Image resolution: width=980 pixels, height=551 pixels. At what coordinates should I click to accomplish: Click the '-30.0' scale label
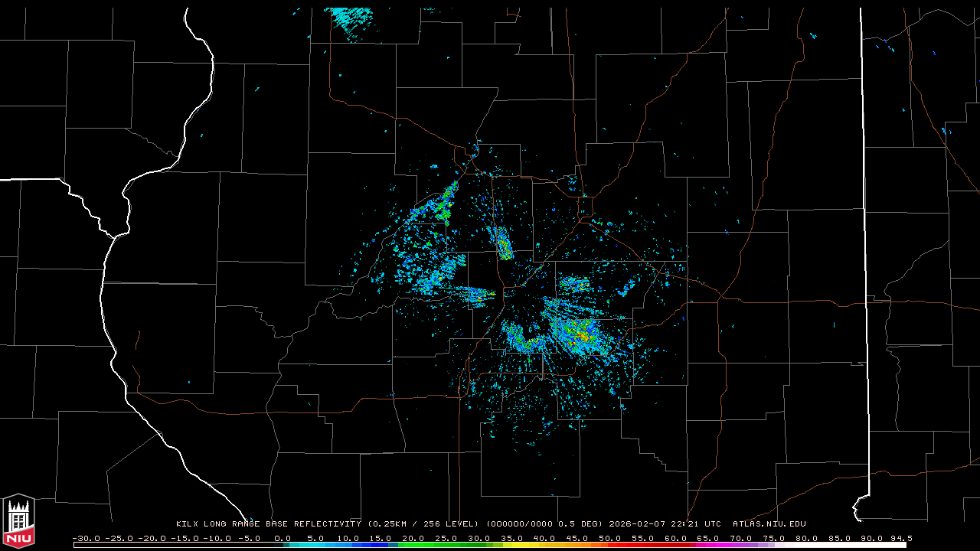(x=86, y=538)
